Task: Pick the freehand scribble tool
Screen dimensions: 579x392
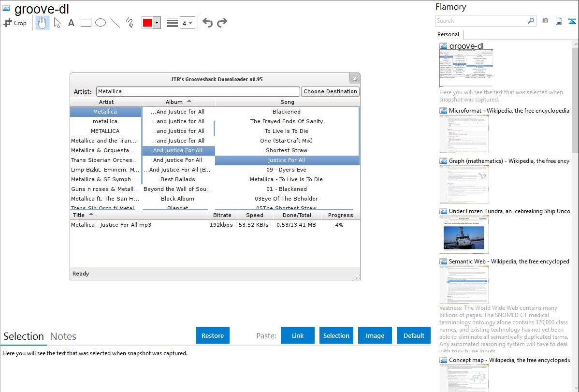Action: click(x=130, y=23)
